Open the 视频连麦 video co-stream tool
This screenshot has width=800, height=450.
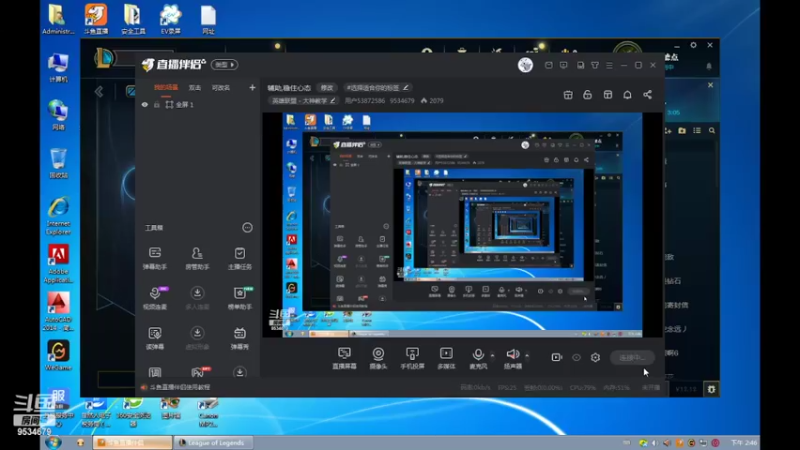pos(155,298)
